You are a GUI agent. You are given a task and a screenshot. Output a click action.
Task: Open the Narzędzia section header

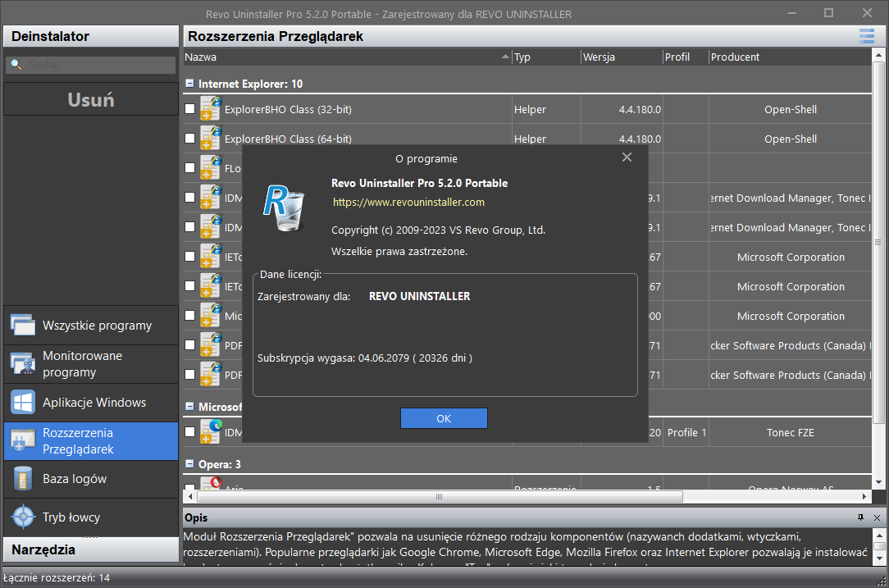pos(91,549)
